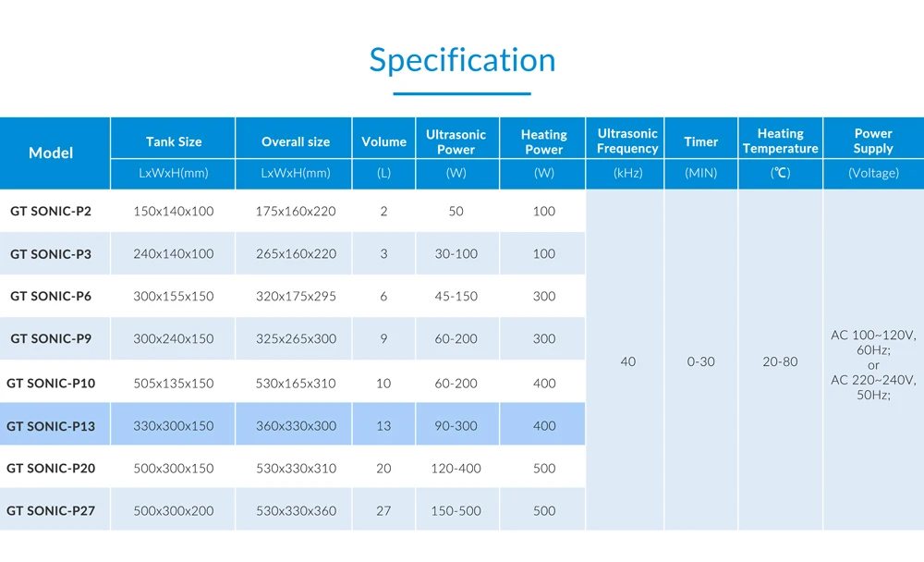The image size is (924, 562).
Task: Click the Heating Temperature column header
Action: [x=780, y=140]
